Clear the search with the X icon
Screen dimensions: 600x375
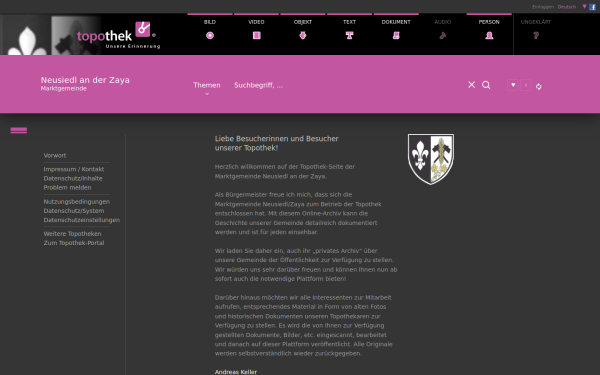click(471, 85)
